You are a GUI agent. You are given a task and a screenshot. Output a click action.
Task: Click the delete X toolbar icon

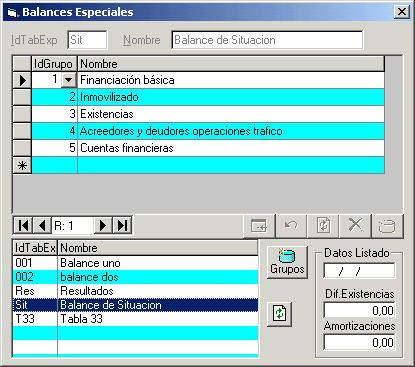pyautogui.click(x=355, y=226)
